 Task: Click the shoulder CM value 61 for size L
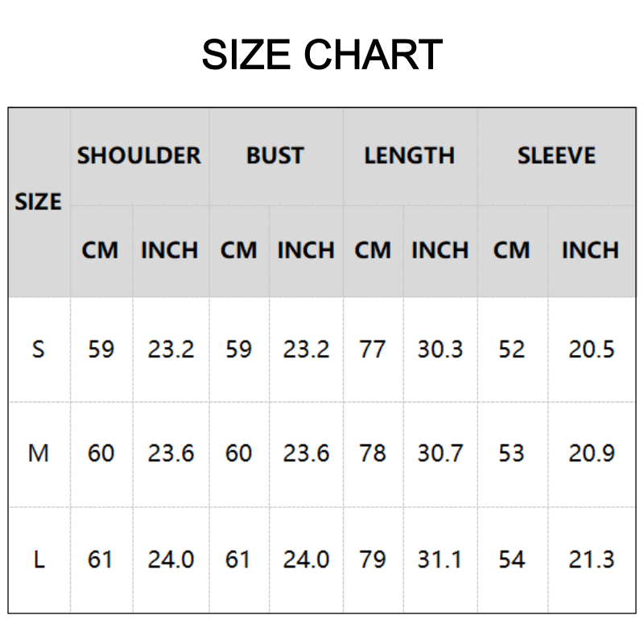coord(100,559)
